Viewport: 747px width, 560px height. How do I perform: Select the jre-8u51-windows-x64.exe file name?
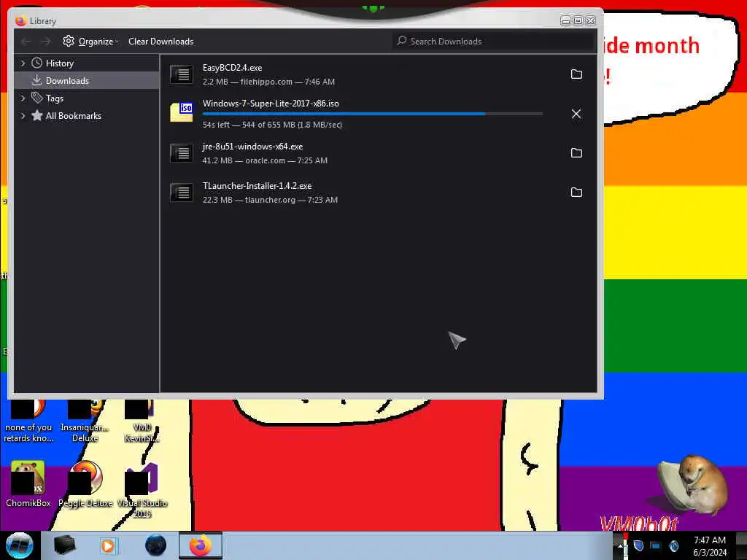click(x=252, y=146)
